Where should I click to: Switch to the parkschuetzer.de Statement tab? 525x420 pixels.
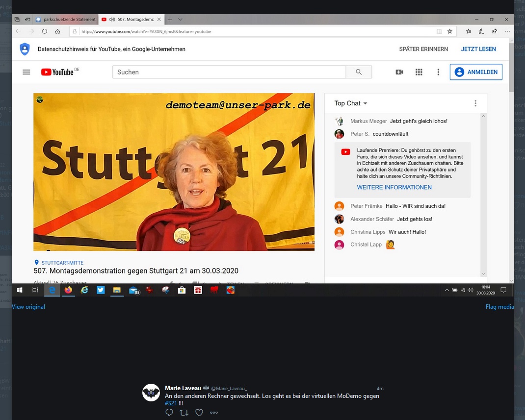(66, 20)
